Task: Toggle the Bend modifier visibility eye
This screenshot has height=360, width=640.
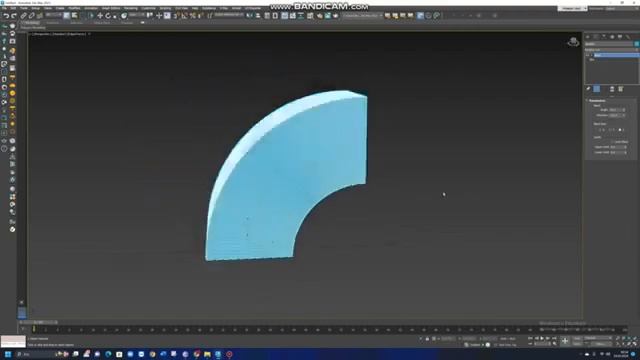Action: [588, 55]
